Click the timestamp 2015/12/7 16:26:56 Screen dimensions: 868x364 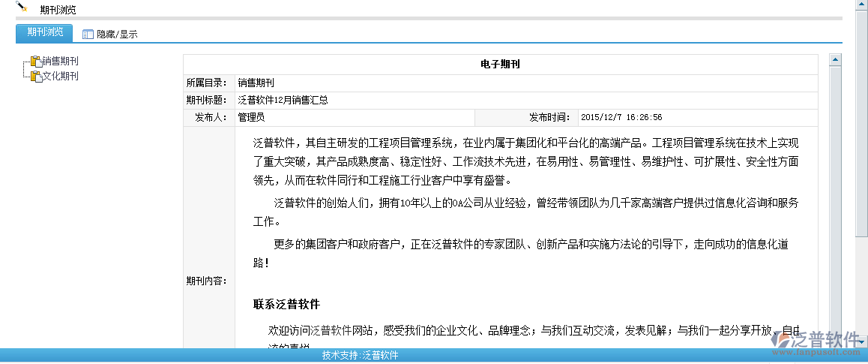coord(621,117)
